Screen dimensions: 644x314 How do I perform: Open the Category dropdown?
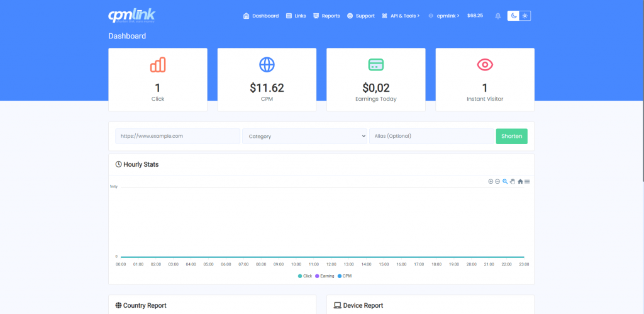click(304, 136)
